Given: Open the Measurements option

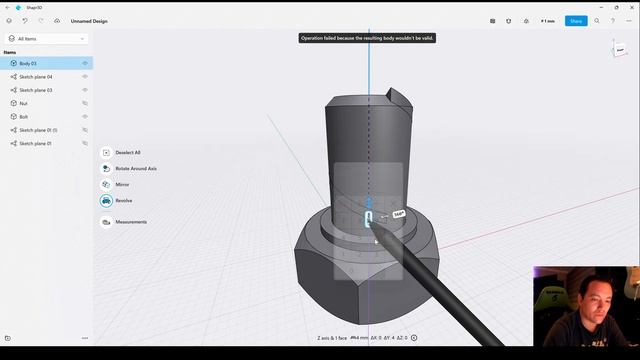Looking at the screenshot, I should (x=131, y=222).
